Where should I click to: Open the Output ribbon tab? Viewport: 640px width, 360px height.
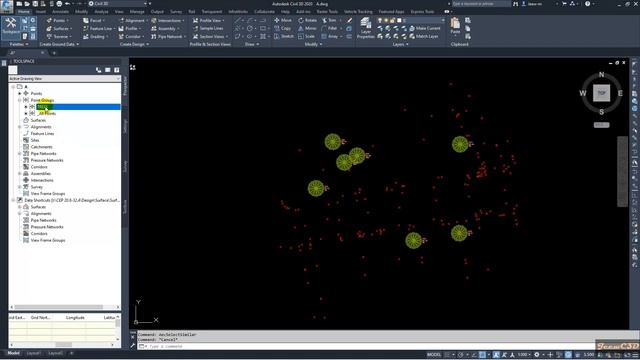tap(157, 11)
